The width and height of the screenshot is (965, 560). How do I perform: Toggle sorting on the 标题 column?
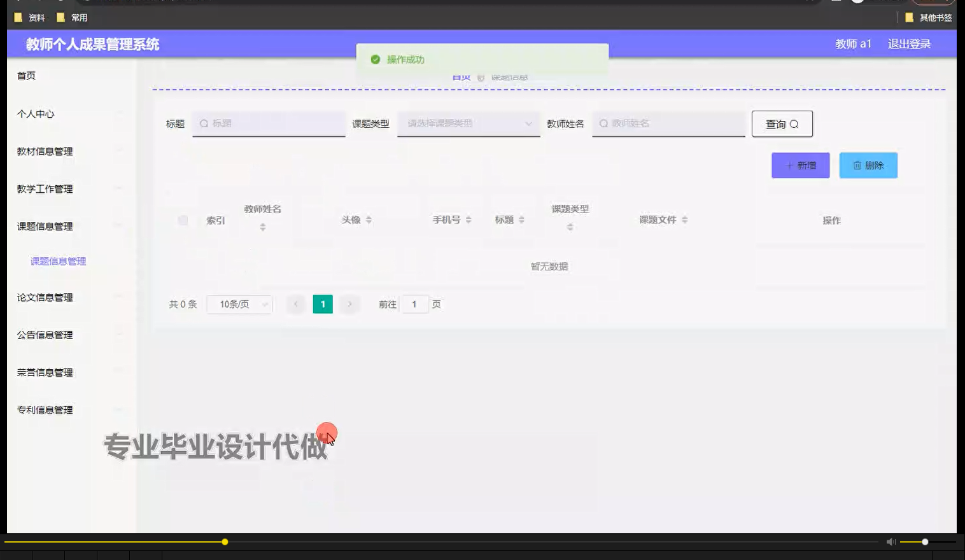point(521,220)
